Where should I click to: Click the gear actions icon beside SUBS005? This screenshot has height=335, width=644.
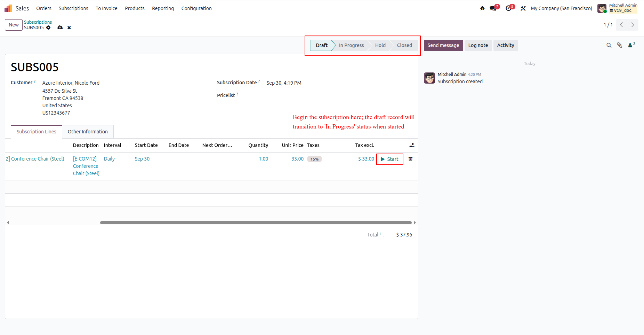[x=48, y=28]
